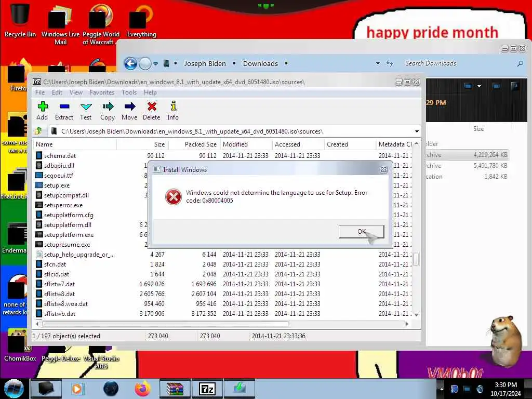Click Downloads in the Explorer breadcrumb

tap(260, 63)
